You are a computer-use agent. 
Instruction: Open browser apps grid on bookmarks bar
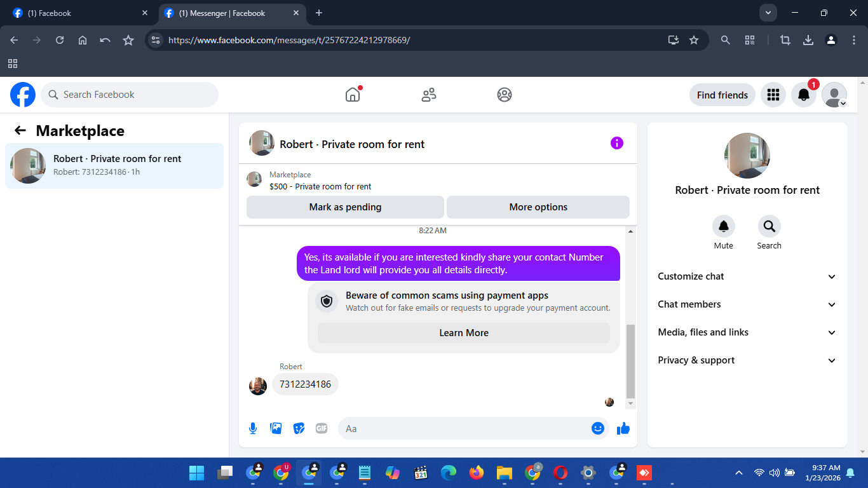click(13, 64)
